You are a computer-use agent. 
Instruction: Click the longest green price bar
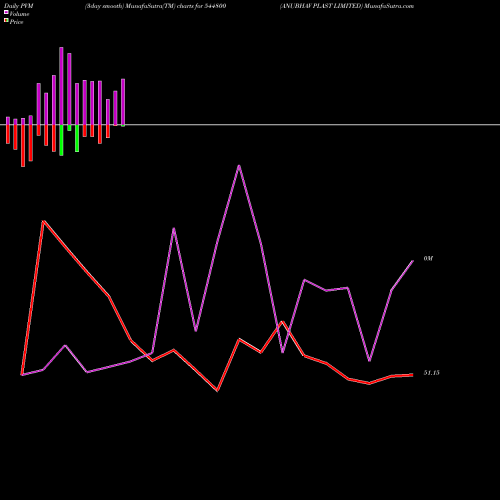[x=61, y=140]
